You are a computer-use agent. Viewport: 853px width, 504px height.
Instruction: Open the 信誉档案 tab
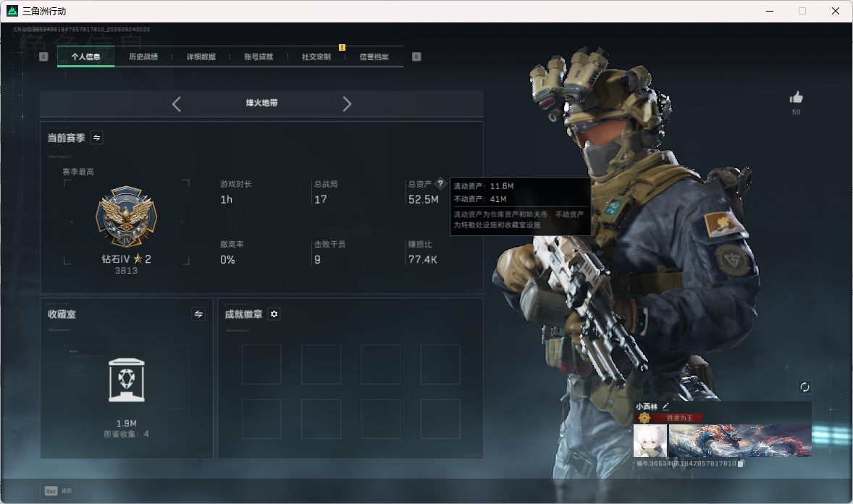pos(374,56)
